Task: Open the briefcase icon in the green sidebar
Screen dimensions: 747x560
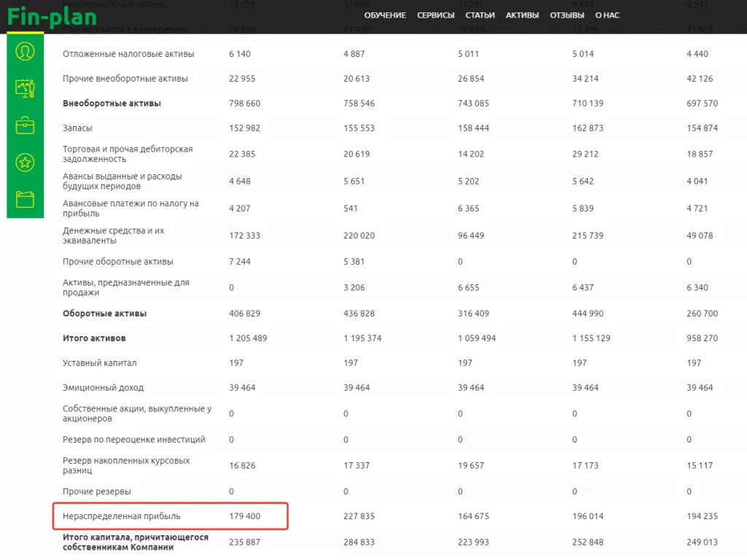Action: click(x=25, y=125)
